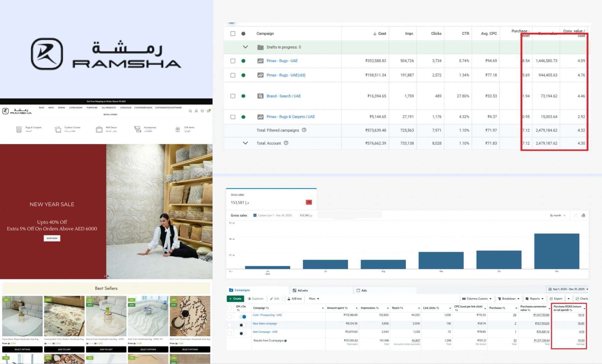Click the Rugs & Carpets category icon
This screenshot has height=364, width=602.
19,129
